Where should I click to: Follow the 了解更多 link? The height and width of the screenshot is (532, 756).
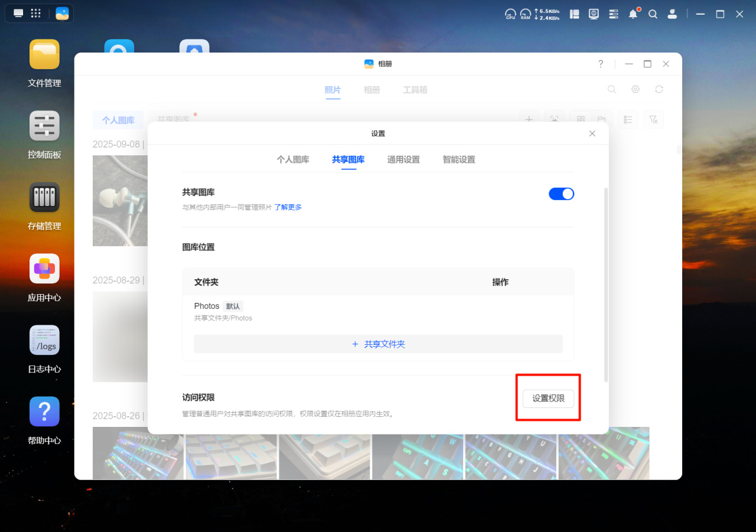[288, 207]
